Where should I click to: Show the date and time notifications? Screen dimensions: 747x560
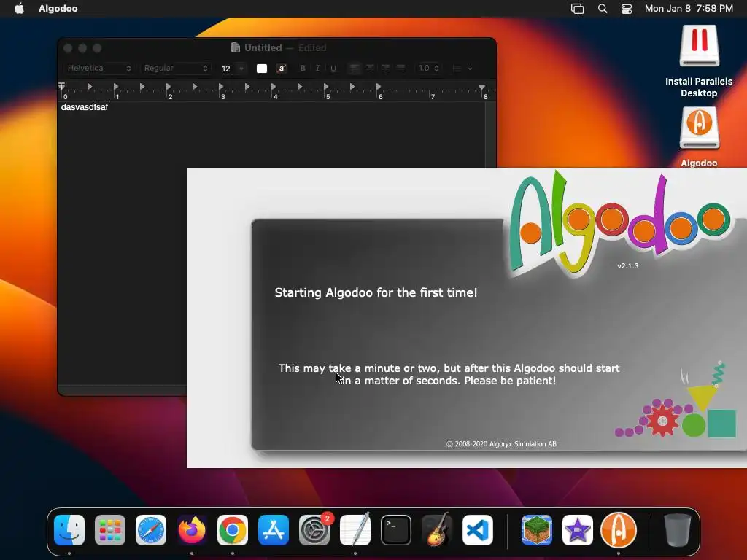tap(689, 8)
